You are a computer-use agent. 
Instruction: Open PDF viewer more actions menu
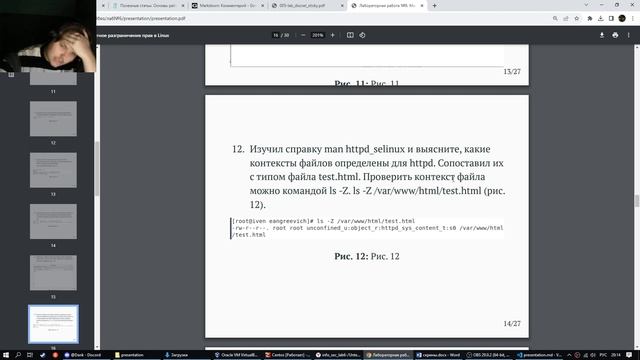[x=629, y=35]
